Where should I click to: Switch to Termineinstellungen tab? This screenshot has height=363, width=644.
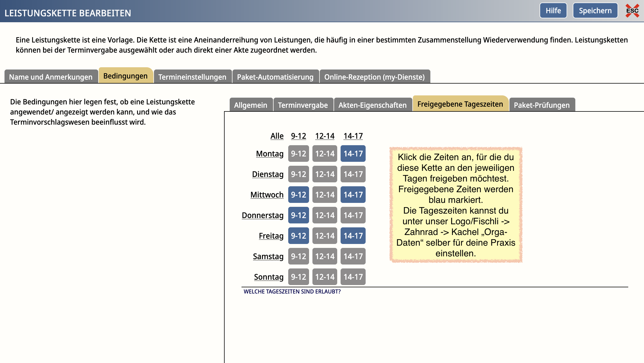click(x=192, y=77)
